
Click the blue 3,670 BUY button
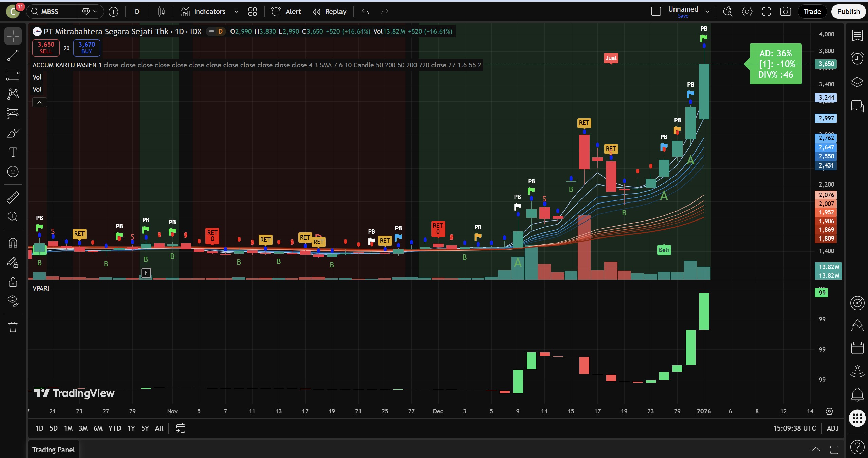click(x=87, y=48)
